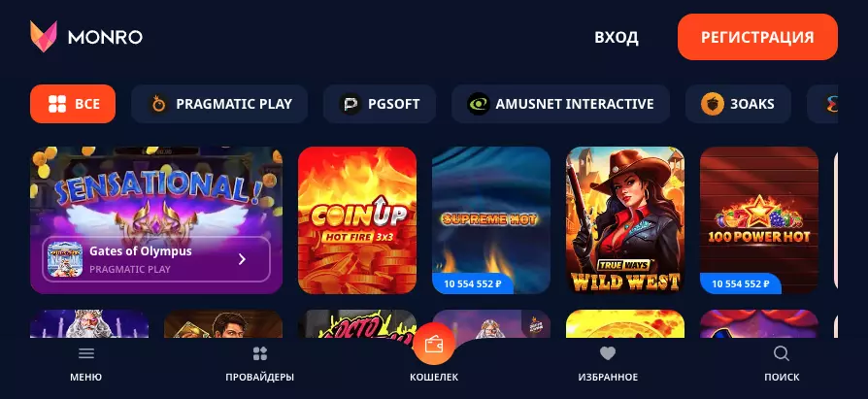Select the Pragmatic Play provider filter
The image size is (868, 399).
click(219, 104)
